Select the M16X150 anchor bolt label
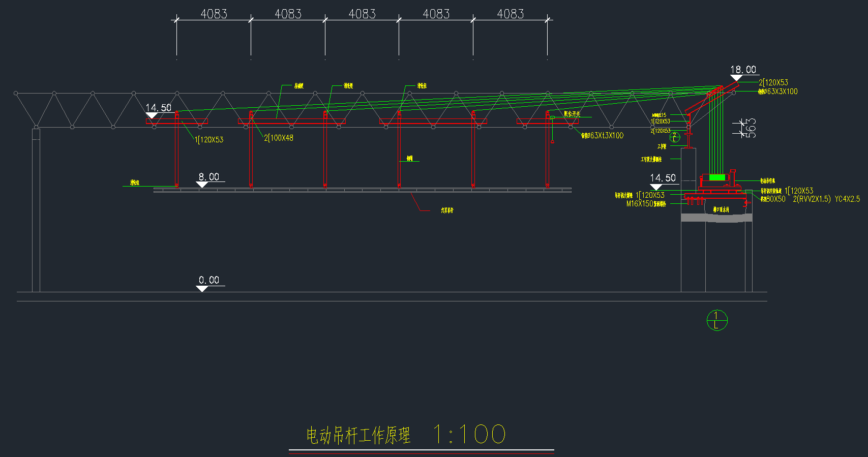Image resolution: width=868 pixels, height=457 pixels. point(640,203)
